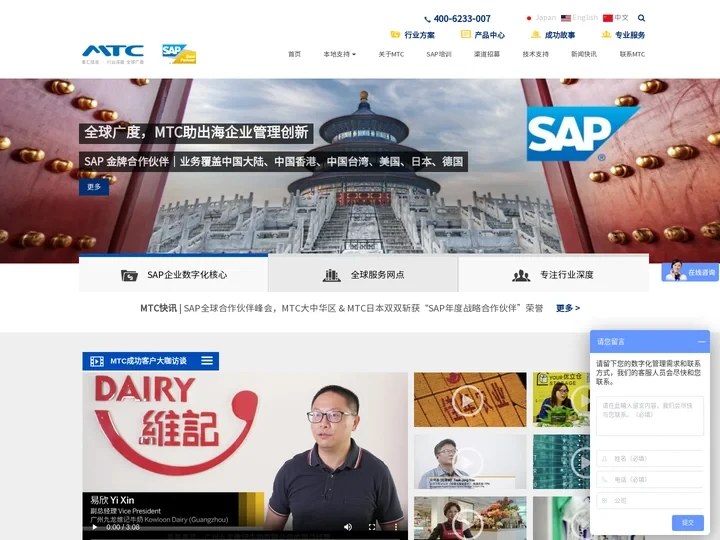Expand the 本地支持 dropdown menu

(x=339, y=54)
